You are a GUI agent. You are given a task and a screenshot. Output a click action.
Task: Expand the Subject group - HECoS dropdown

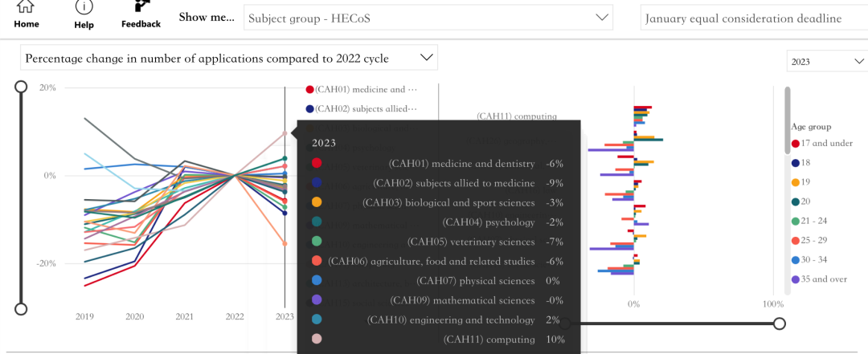coord(428,18)
